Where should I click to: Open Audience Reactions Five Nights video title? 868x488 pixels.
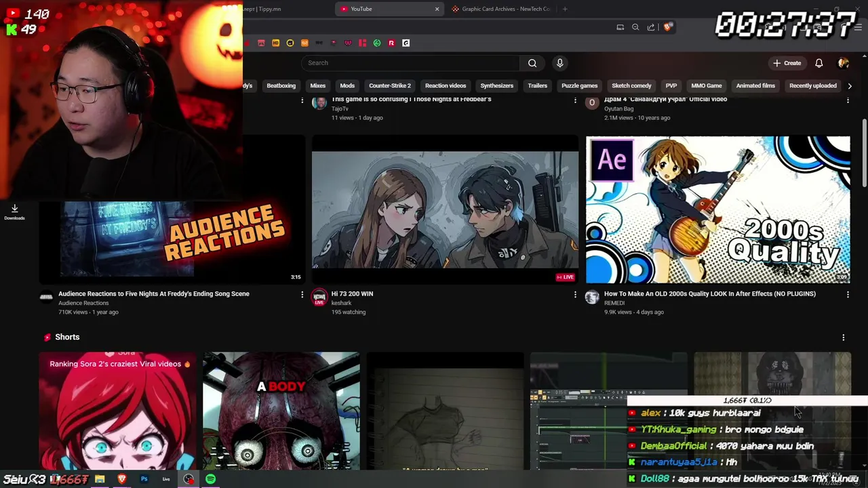point(154,294)
